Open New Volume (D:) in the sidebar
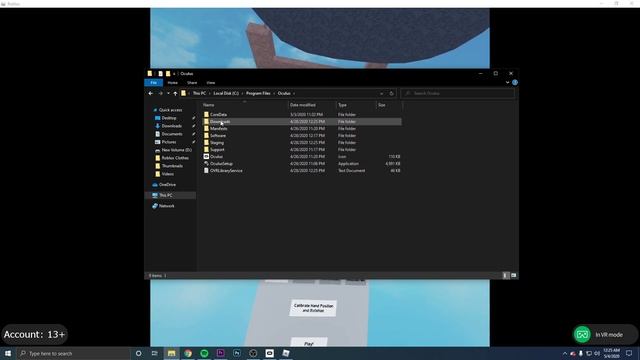640x360 pixels. click(x=176, y=150)
